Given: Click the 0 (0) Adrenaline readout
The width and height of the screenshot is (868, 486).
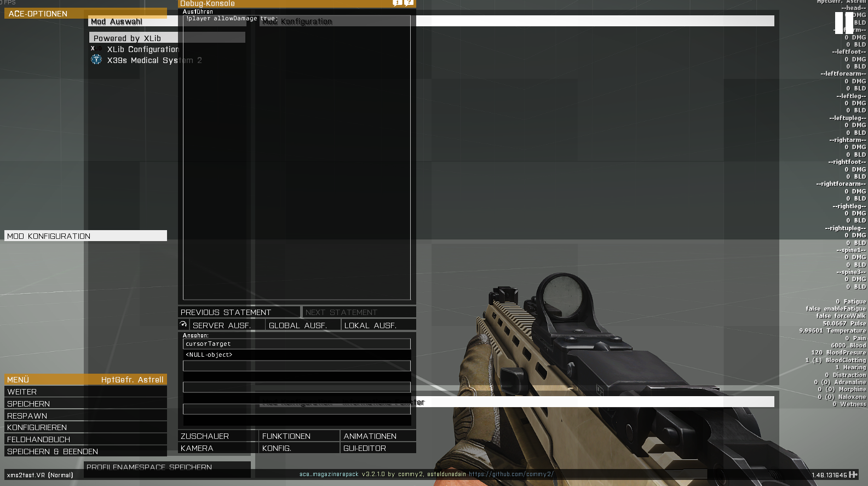Looking at the screenshot, I should click(840, 382).
